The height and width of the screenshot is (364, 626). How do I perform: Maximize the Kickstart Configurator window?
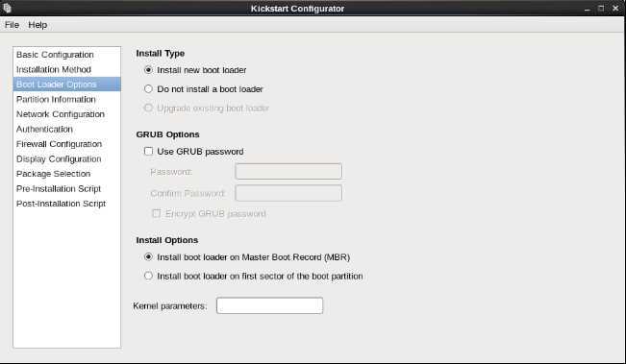[x=601, y=8]
